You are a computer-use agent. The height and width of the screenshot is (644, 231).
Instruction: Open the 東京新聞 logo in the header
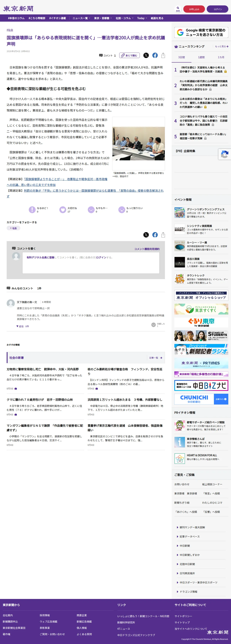click(x=18, y=9)
